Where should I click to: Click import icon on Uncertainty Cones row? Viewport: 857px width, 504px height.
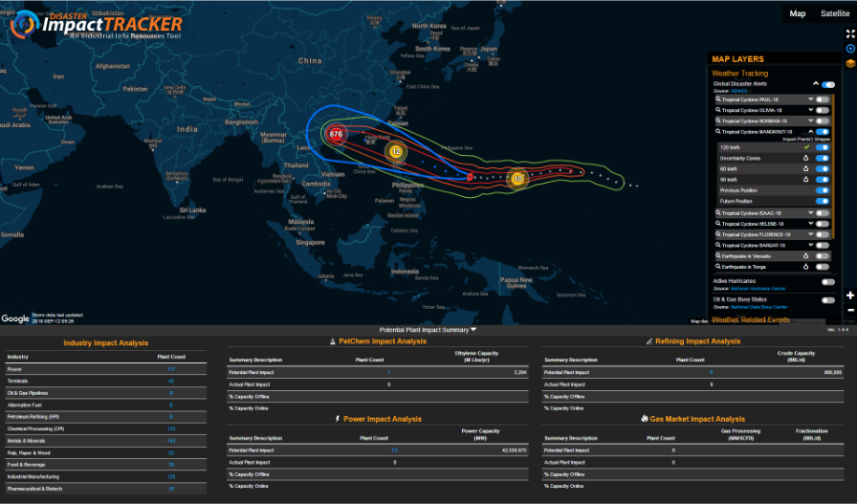pos(805,158)
